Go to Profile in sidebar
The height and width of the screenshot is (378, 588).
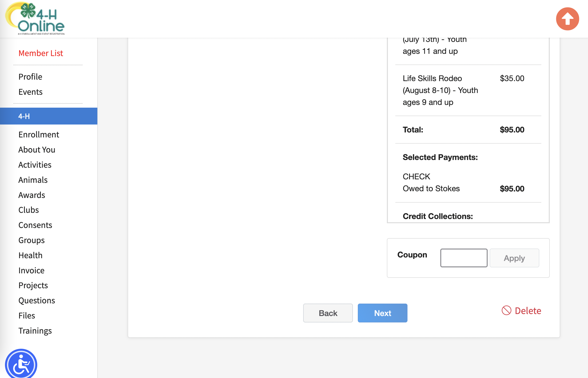tap(30, 77)
